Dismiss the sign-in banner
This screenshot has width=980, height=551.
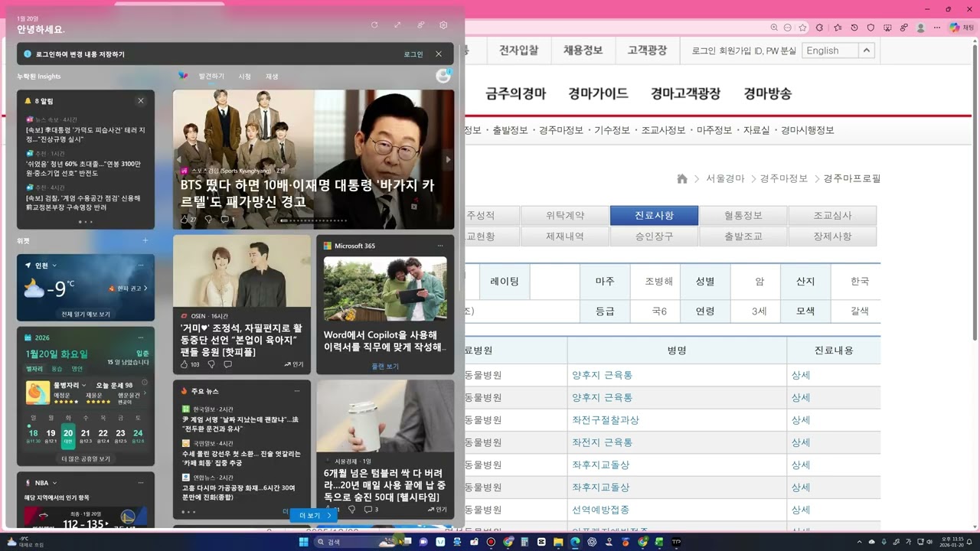(x=439, y=54)
